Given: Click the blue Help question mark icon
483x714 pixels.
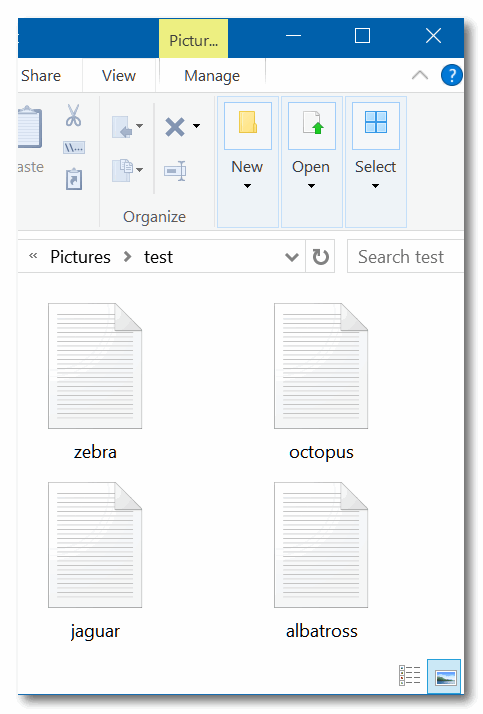Looking at the screenshot, I should tap(452, 75).
